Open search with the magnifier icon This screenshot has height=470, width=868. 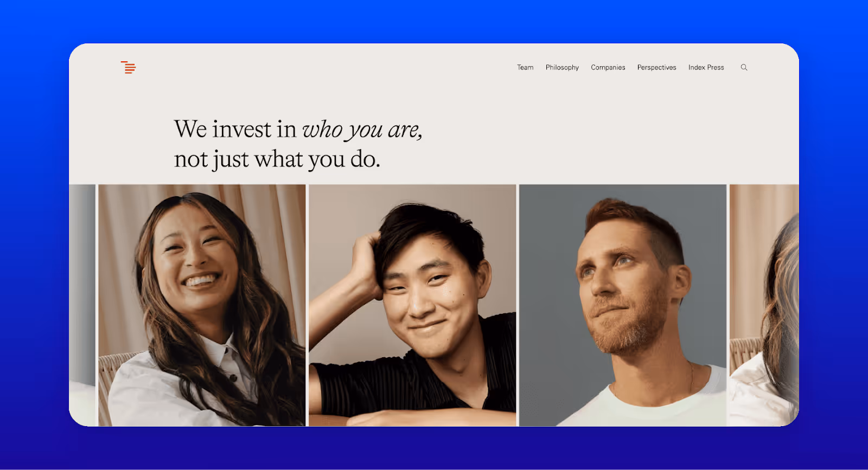click(x=744, y=67)
